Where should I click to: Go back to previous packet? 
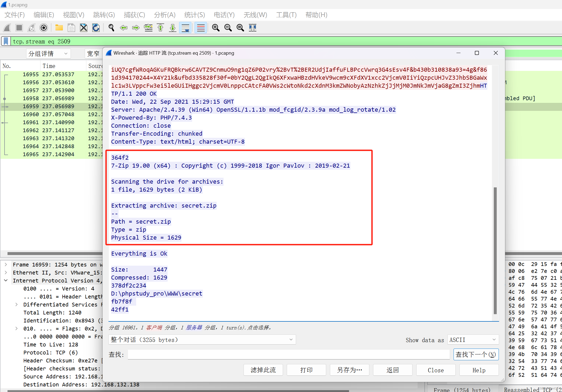point(124,28)
